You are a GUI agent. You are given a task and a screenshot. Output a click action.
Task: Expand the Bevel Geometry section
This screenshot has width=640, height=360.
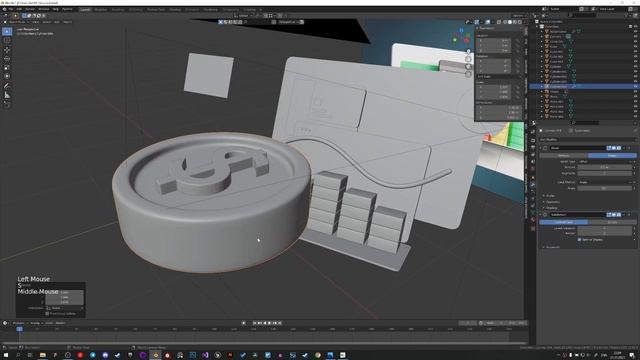coord(552,202)
